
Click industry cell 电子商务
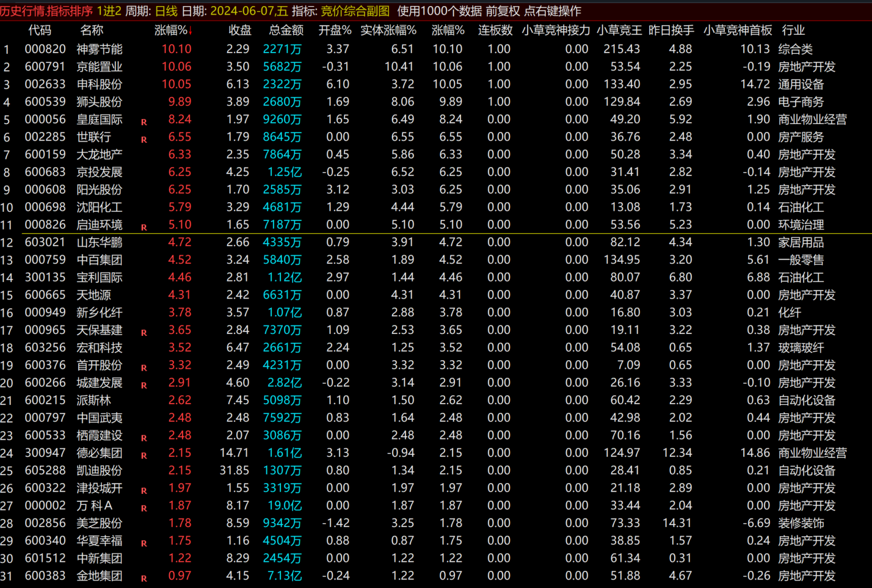[x=801, y=102]
